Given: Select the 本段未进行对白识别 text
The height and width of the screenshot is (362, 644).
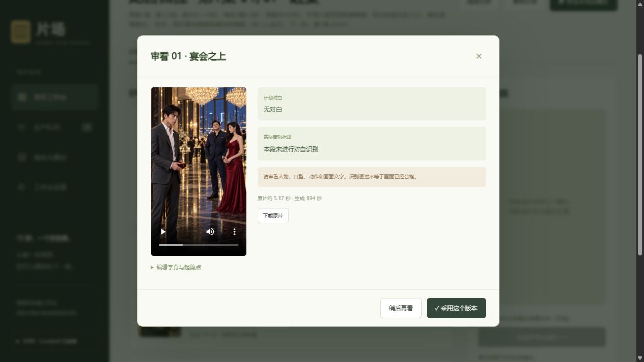Looking at the screenshot, I should [x=291, y=149].
